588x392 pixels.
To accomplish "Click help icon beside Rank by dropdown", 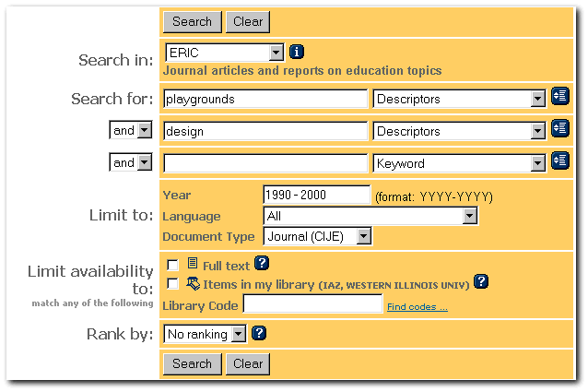I will click(x=259, y=333).
